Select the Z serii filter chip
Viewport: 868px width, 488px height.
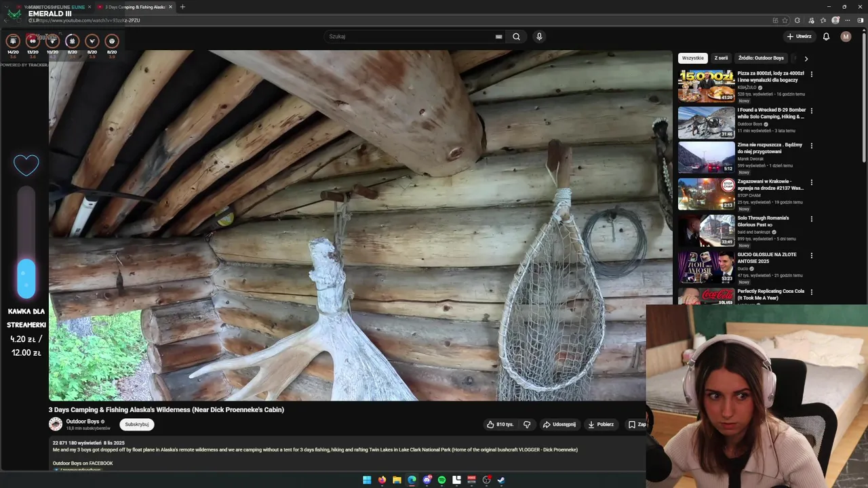point(721,58)
